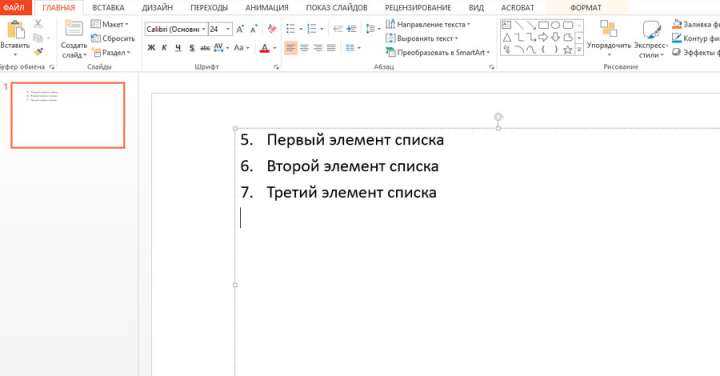Select the right arrow shape in gallery

tap(543, 37)
